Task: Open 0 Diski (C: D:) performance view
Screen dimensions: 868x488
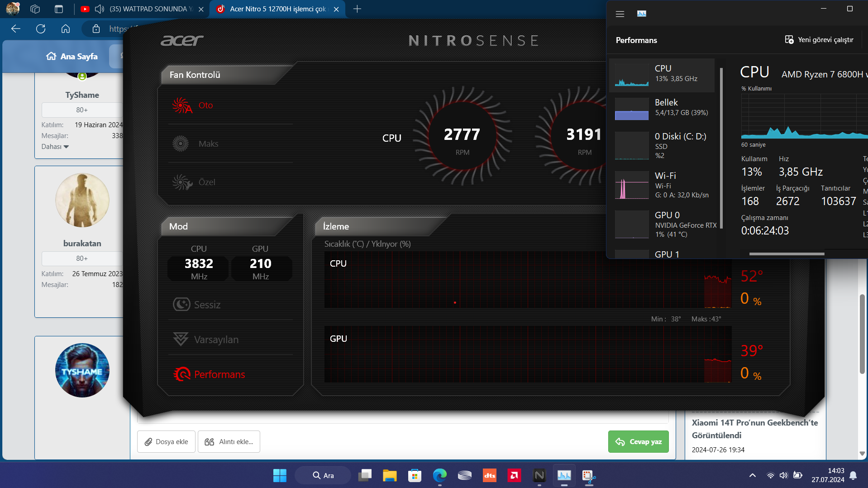Action: [662, 145]
